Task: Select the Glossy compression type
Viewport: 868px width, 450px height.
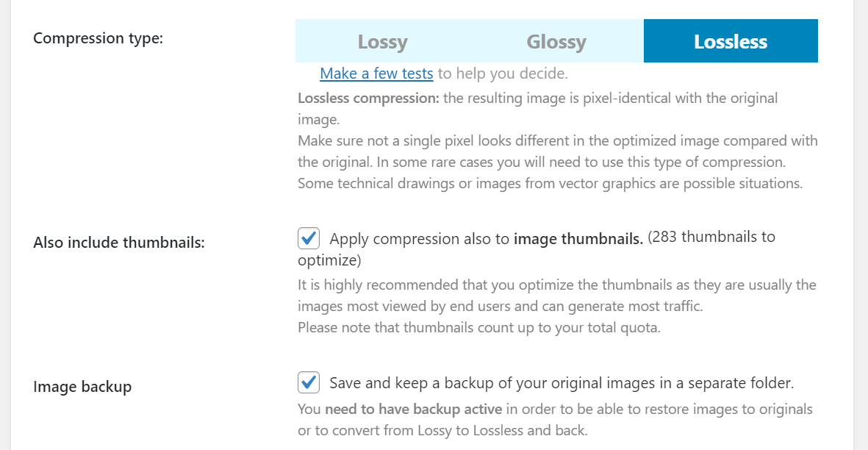Action: (556, 41)
